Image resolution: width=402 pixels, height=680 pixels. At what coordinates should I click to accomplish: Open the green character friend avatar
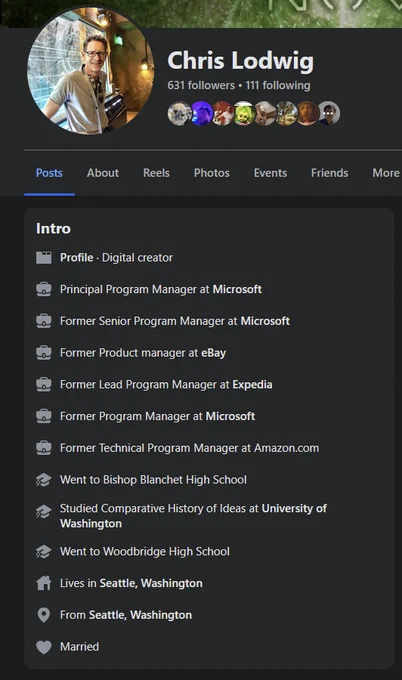coord(243,113)
